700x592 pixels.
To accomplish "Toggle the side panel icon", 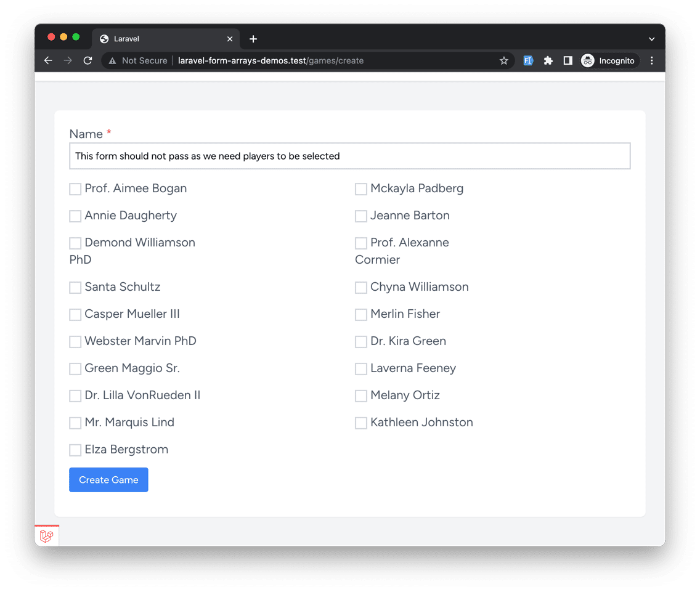I will (x=568, y=60).
